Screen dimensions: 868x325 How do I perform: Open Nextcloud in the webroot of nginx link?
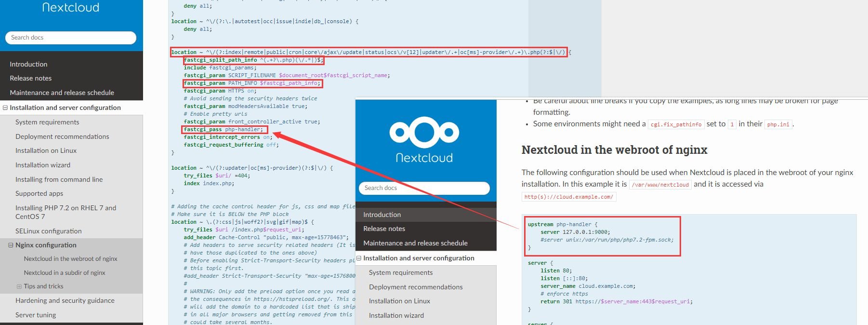[70, 259]
